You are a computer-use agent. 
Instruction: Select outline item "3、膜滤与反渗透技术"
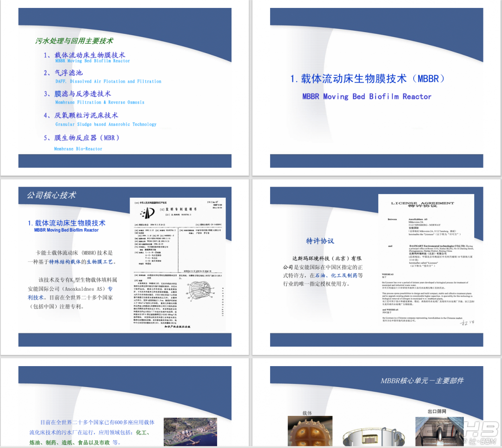point(77,94)
